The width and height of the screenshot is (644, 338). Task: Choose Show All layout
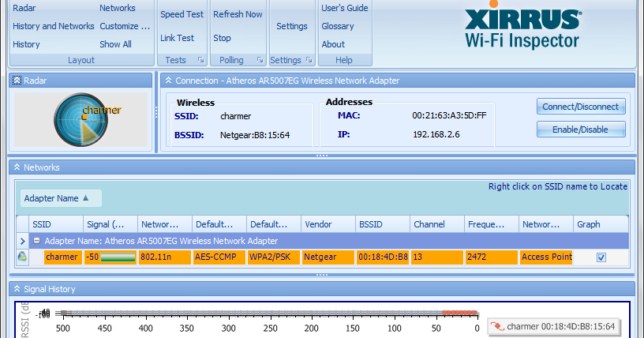coord(115,44)
